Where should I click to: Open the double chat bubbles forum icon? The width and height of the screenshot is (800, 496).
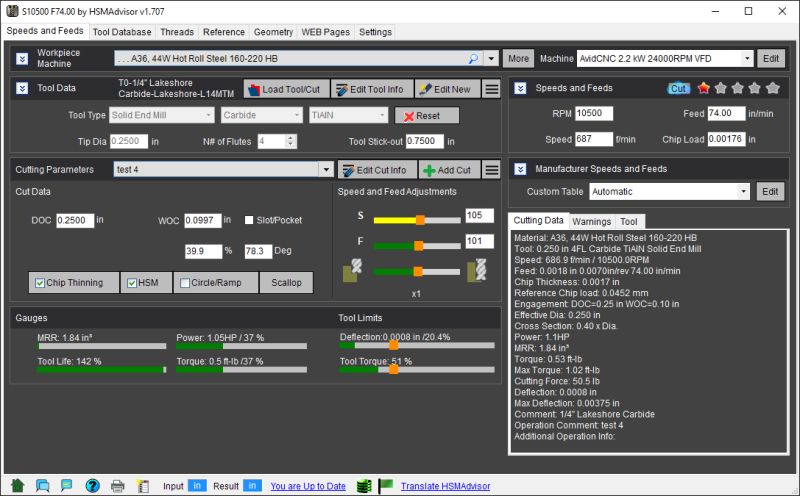tap(43, 485)
